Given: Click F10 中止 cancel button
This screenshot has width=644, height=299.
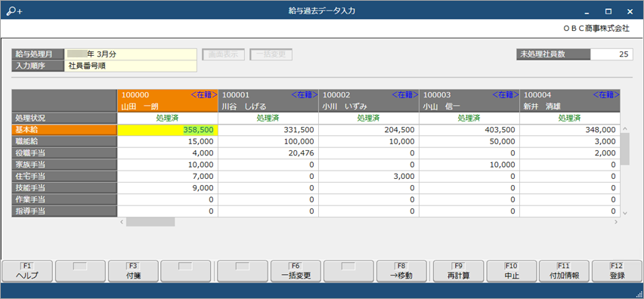Looking at the screenshot, I should (511, 271).
